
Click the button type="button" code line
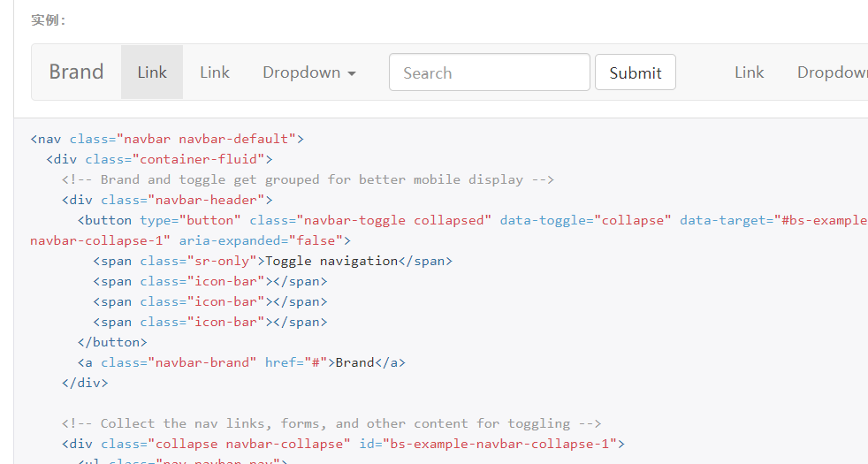tap(473, 220)
